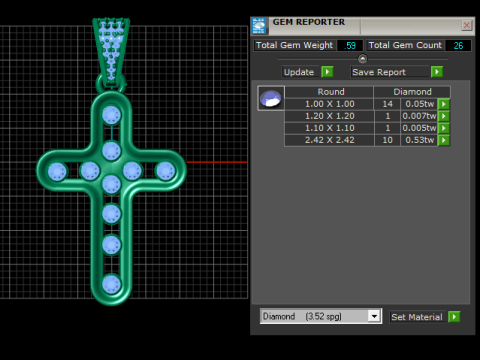Click the count 14 cell
480x360 pixels.
click(387, 104)
